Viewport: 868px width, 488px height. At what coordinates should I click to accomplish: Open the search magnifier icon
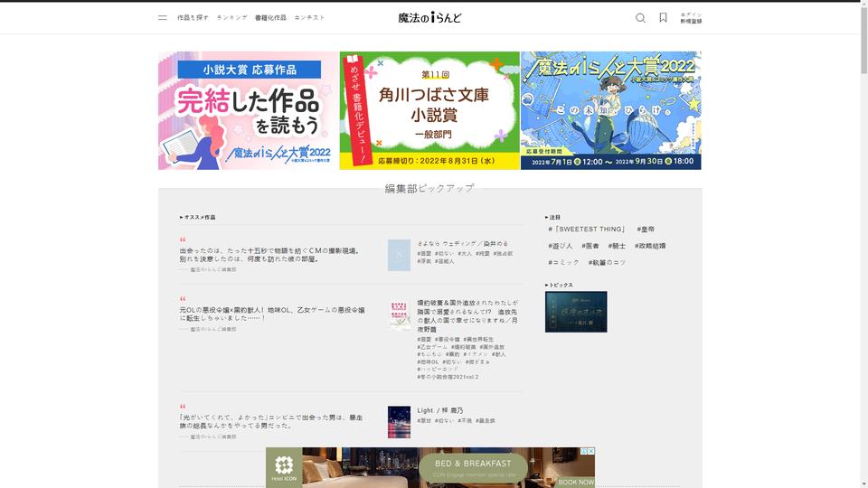pyautogui.click(x=640, y=18)
